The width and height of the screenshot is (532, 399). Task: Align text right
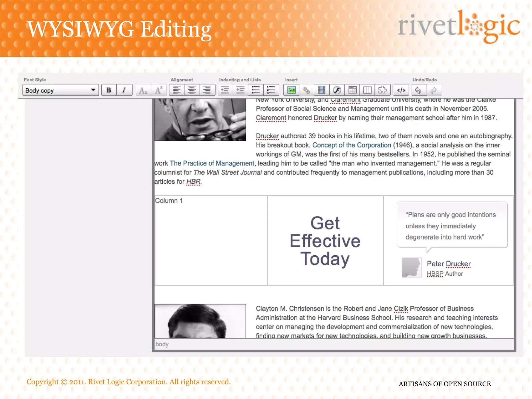(x=207, y=90)
